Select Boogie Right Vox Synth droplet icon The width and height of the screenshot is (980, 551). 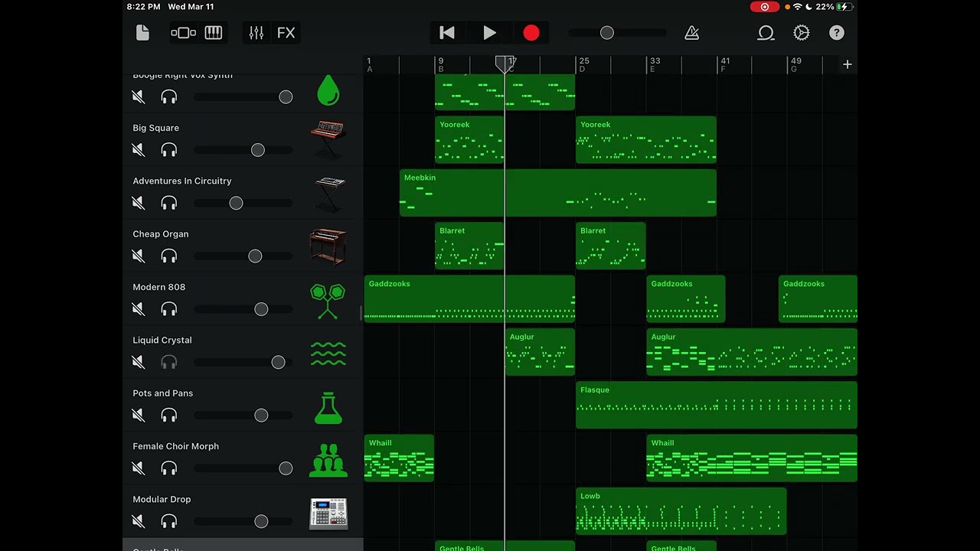328,90
